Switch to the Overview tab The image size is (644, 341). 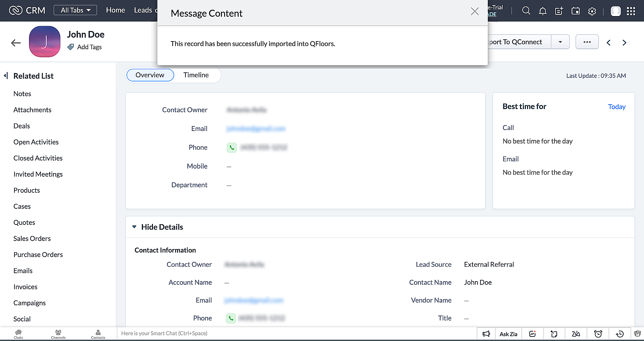[150, 75]
